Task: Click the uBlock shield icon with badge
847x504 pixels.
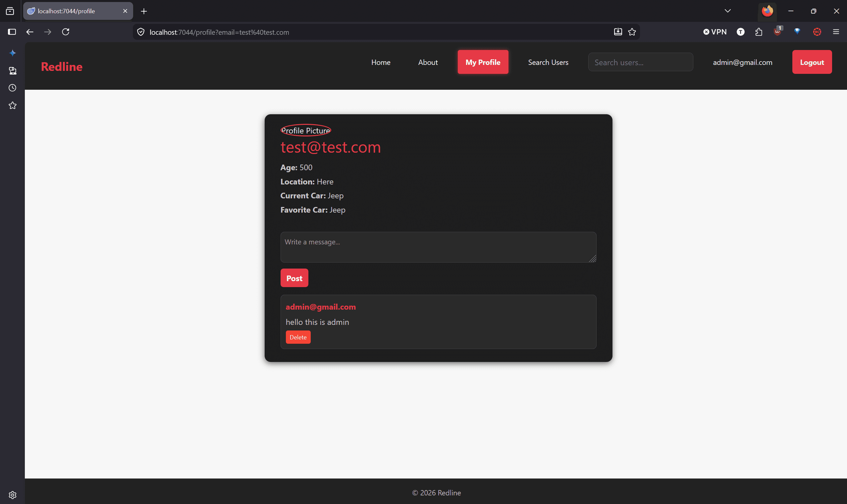Action: point(777,31)
